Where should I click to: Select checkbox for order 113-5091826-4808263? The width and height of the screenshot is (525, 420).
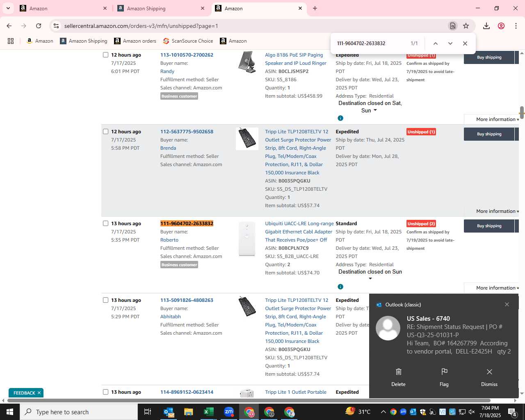[x=105, y=300]
